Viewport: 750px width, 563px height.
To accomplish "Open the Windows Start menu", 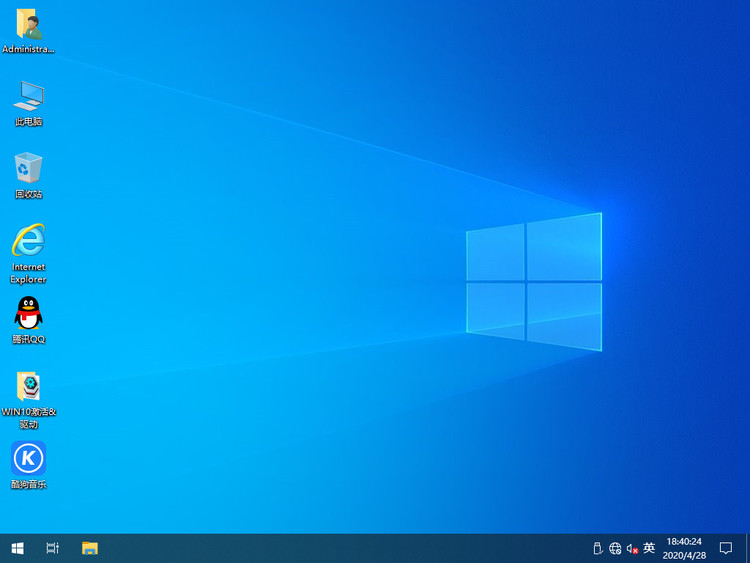I will point(17,548).
